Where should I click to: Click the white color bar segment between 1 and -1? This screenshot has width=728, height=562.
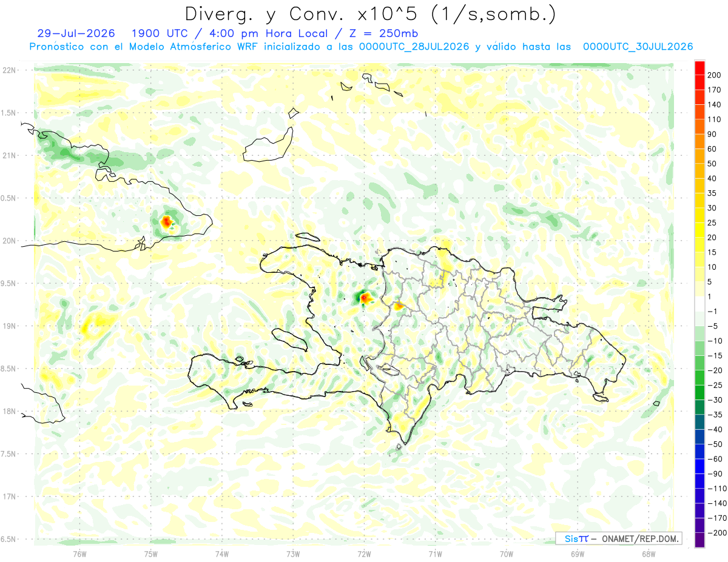(699, 304)
